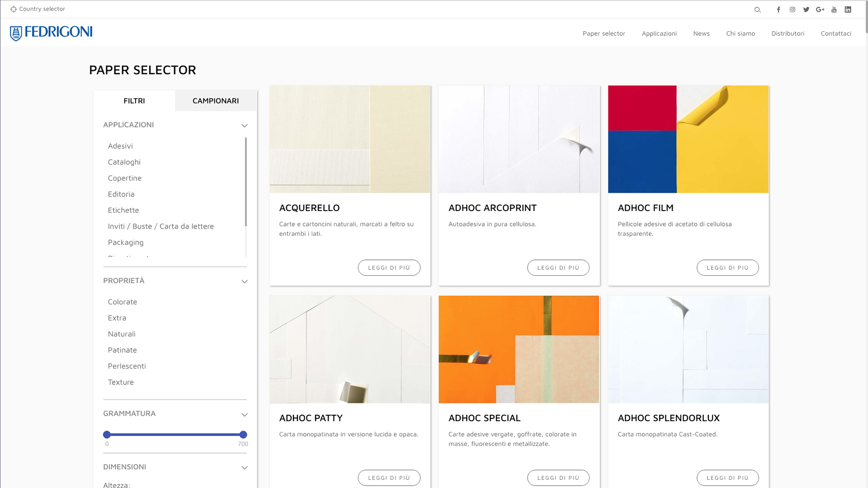
Task: Click the Applicazioni list scrollbar
Action: click(x=246, y=182)
